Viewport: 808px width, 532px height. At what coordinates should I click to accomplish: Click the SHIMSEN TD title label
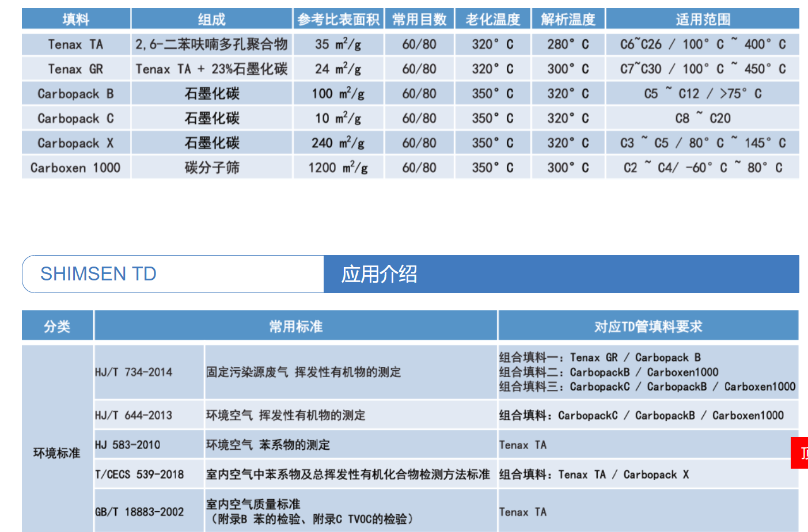click(98, 274)
